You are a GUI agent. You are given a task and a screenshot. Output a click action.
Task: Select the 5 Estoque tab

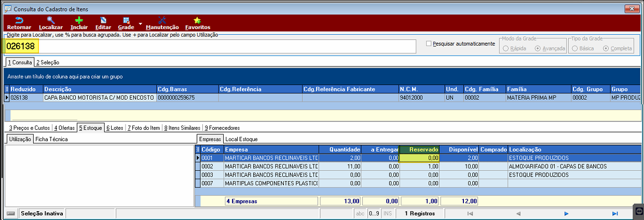point(91,127)
